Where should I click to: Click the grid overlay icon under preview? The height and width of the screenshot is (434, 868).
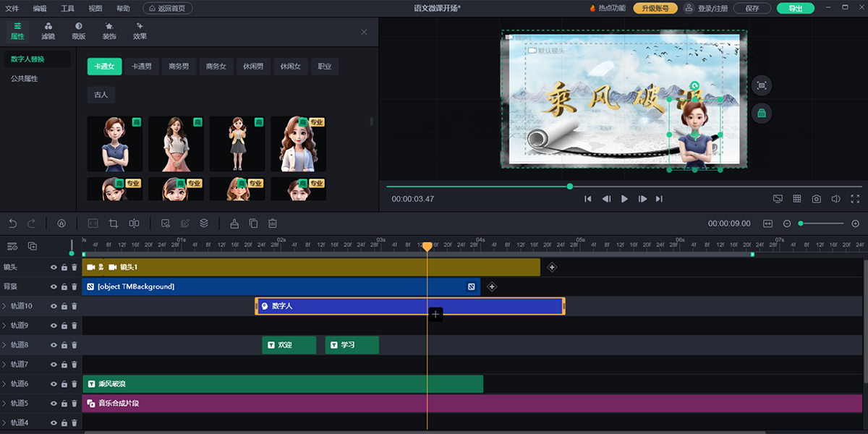pyautogui.click(x=797, y=199)
